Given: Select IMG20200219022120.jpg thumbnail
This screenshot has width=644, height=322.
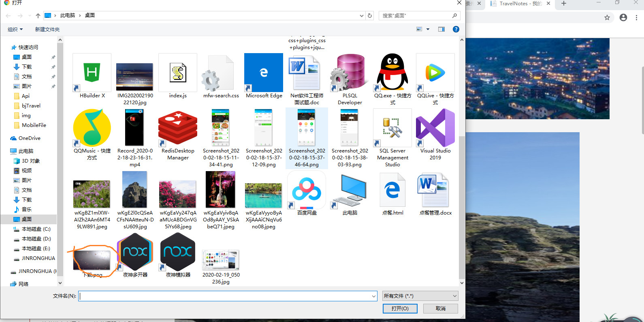Looking at the screenshot, I should [x=135, y=77].
